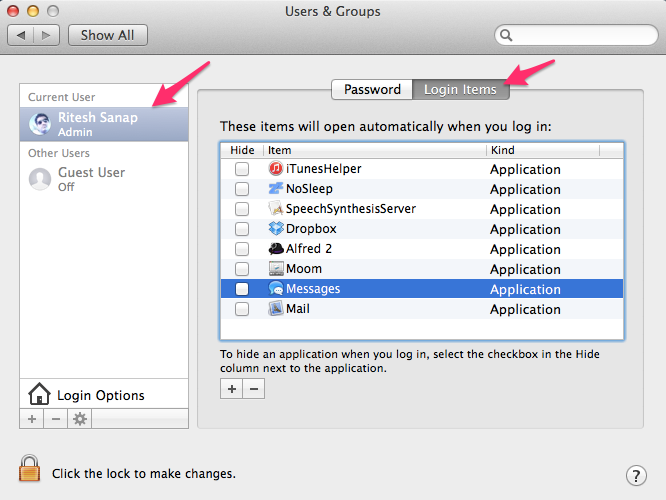666x500 pixels.
Task: Select the Alfred 2 row name
Action: point(309,249)
